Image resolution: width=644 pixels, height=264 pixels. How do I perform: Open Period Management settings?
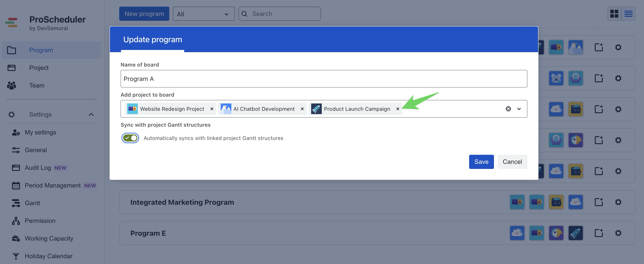[53, 186]
